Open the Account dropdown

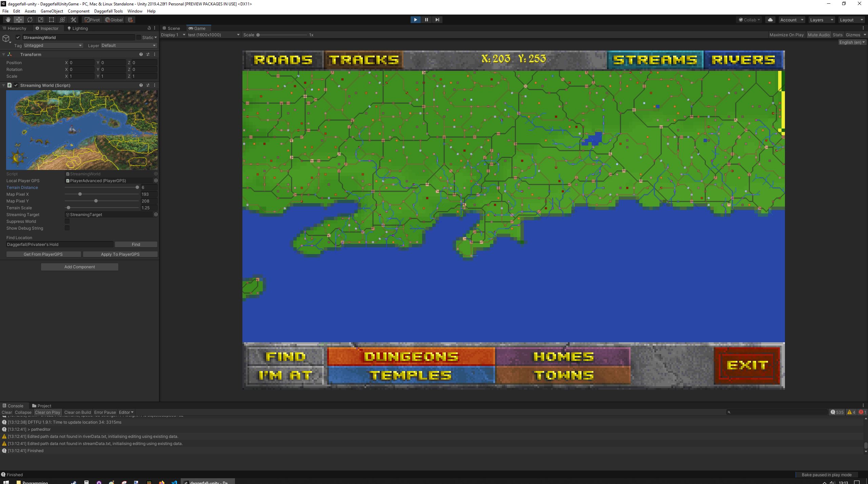click(x=792, y=20)
